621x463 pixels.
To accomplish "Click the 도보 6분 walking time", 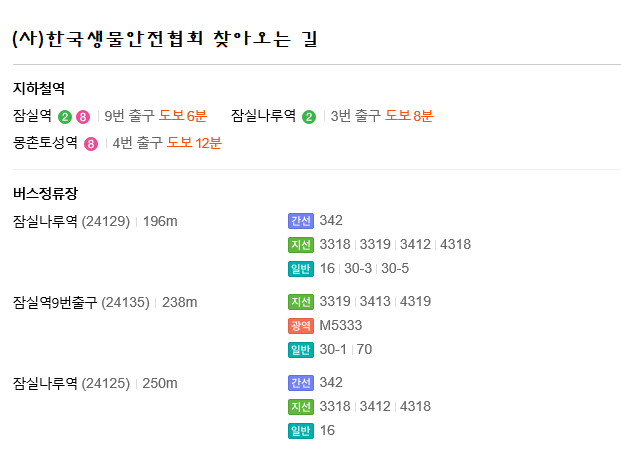I will coord(183,116).
